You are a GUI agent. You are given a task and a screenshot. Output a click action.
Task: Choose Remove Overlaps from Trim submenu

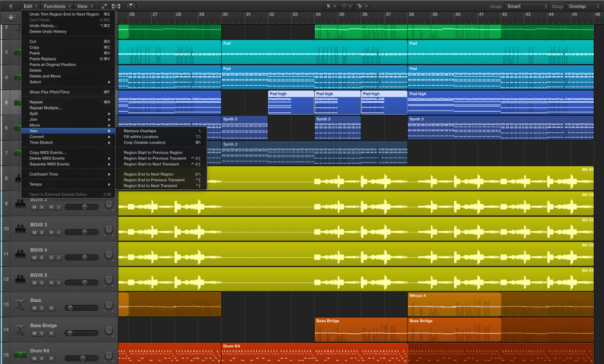point(140,130)
